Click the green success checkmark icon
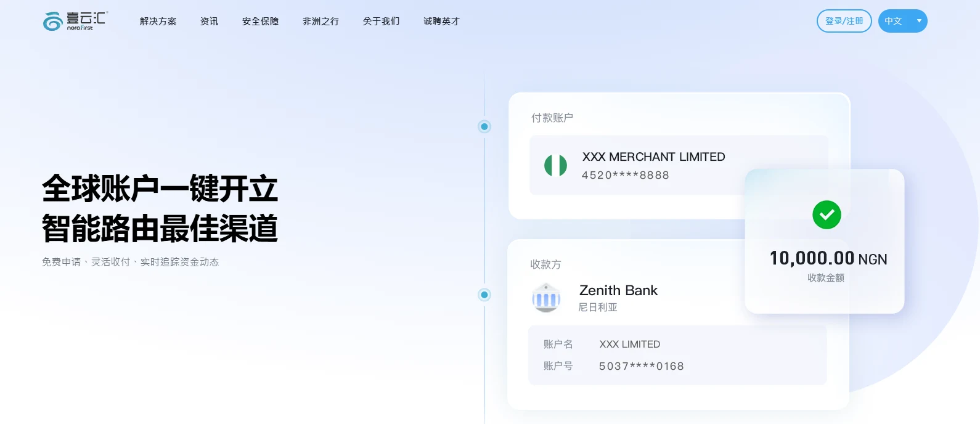Image resolution: width=980 pixels, height=424 pixels. pos(827,214)
